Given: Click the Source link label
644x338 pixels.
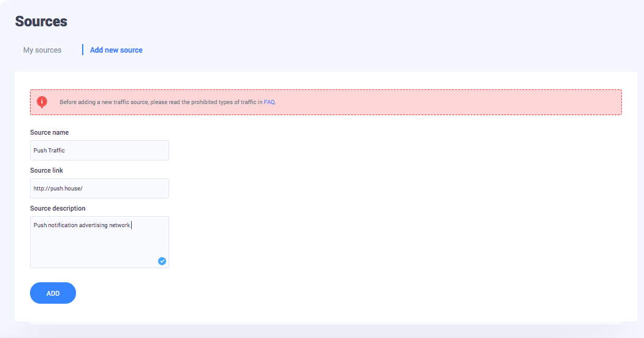Looking at the screenshot, I should pyautogui.click(x=47, y=170).
